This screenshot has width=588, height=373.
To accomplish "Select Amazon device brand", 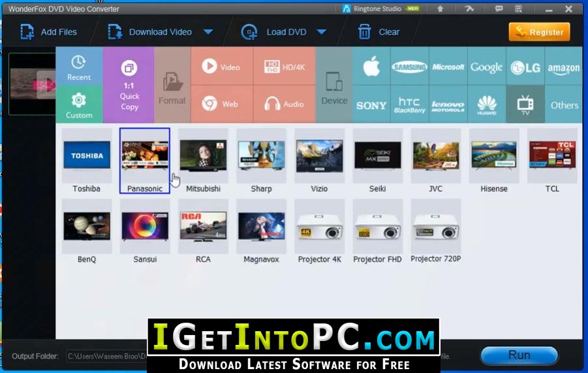I will (x=564, y=67).
